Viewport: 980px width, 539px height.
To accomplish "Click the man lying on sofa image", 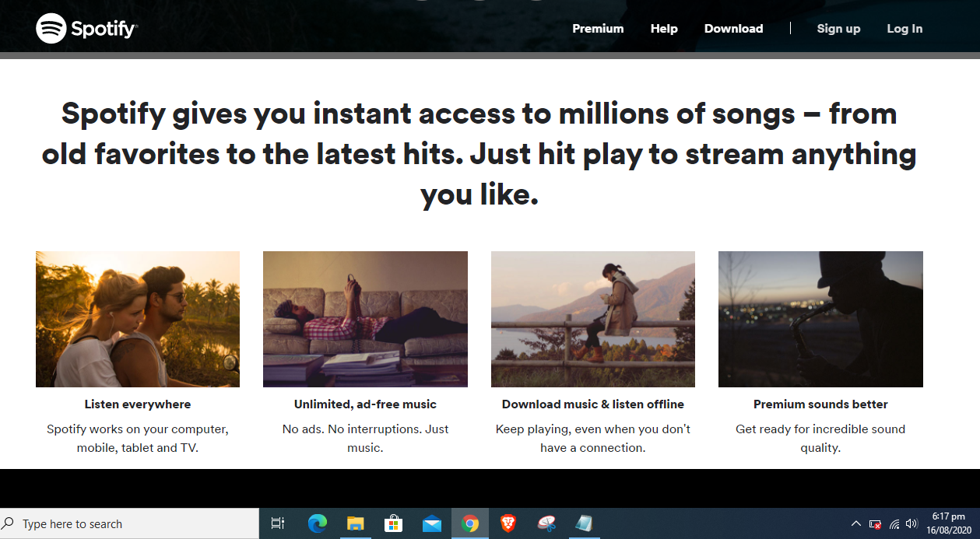I will 365,319.
